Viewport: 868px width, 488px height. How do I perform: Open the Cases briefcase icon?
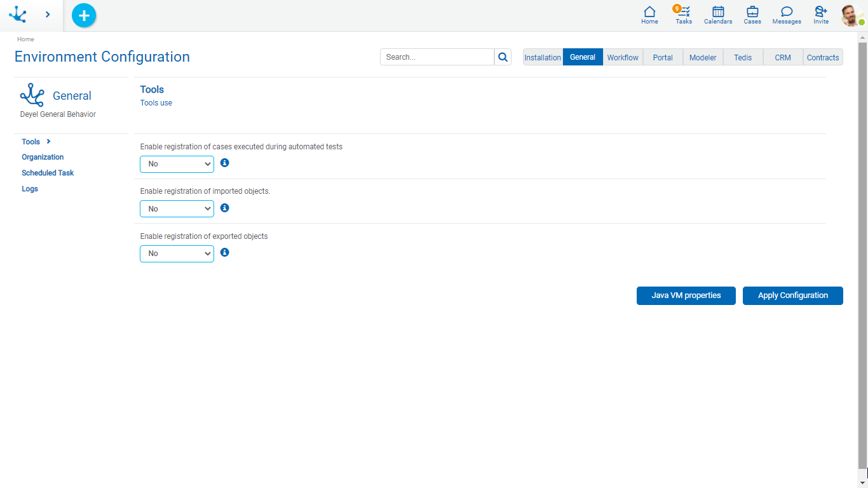click(x=752, y=15)
